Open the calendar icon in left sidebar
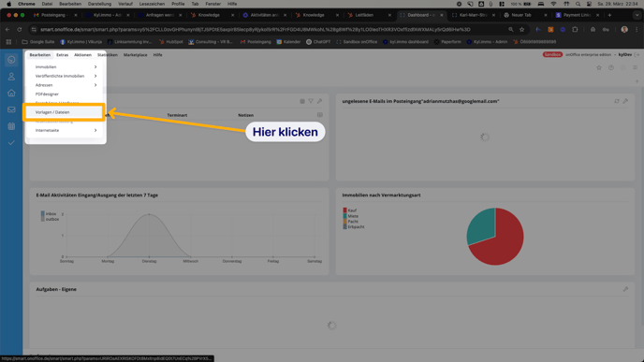This screenshot has height=362, width=644. [11, 126]
